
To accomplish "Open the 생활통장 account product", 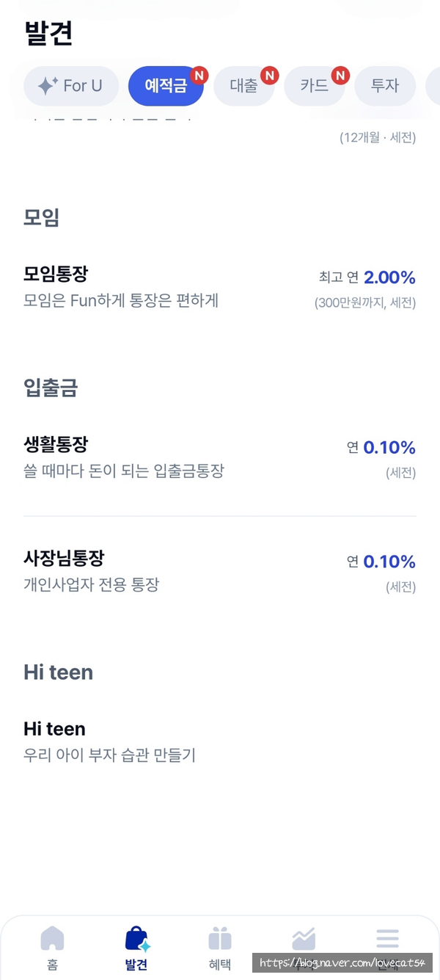I will click(56, 445).
